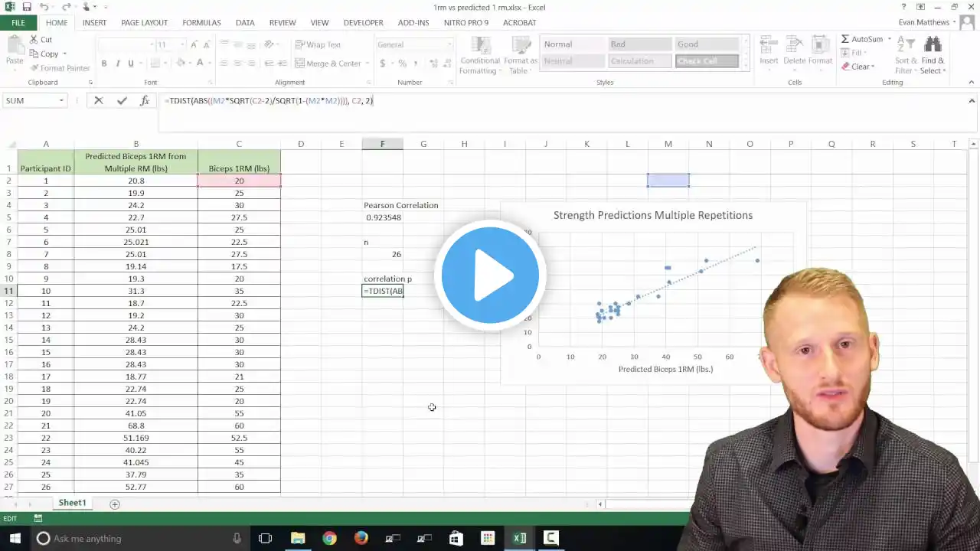Expand the Copy dropdown arrow
The width and height of the screenshot is (980, 551).
64,54
